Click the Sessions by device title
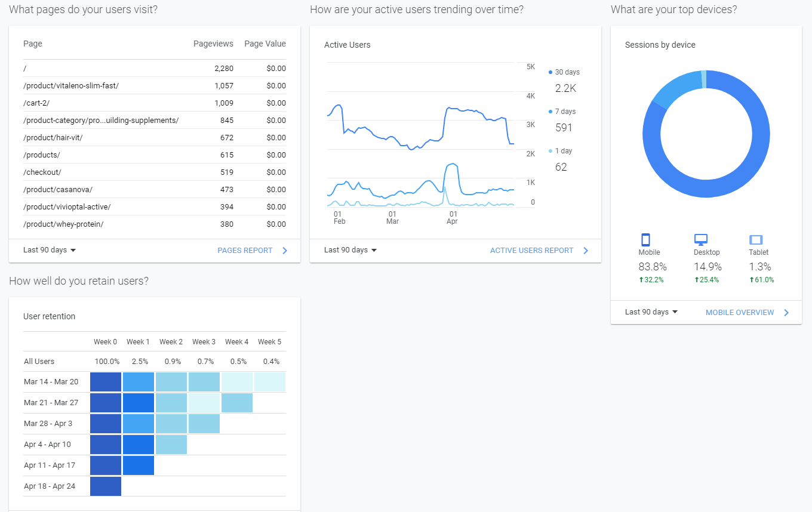Image resolution: width=812 pixels, height=512 pixels. (660, 45)
